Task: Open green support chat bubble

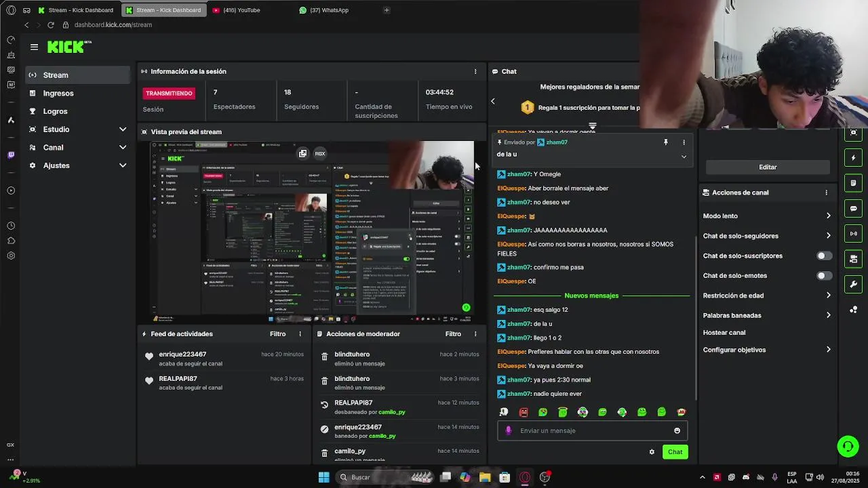Action: [848, 446]
